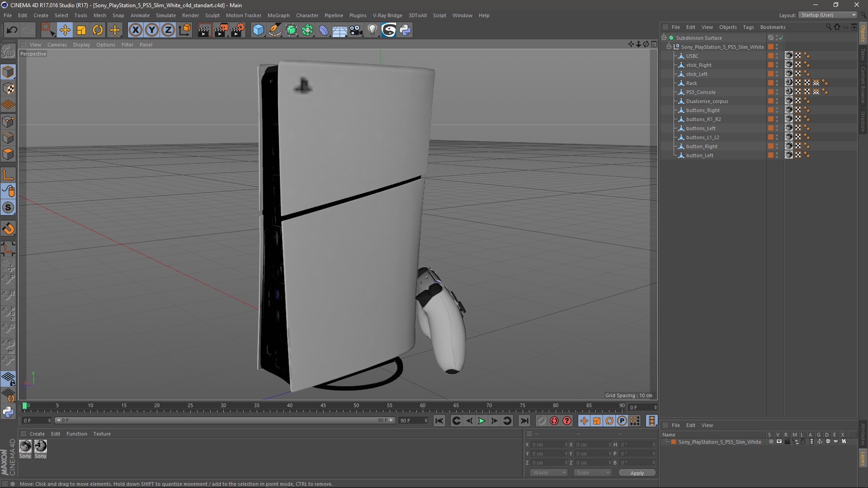Add a Camera object

356,30
